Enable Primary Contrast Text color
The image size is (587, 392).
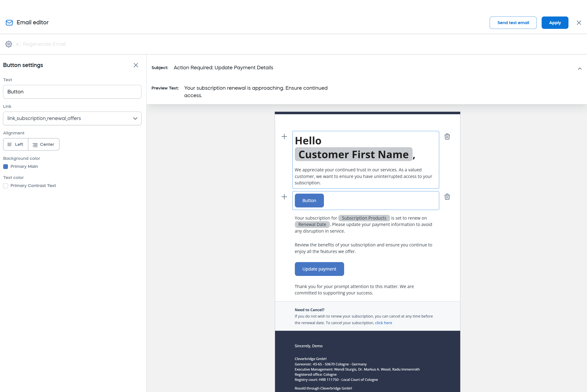click(6, 186)
